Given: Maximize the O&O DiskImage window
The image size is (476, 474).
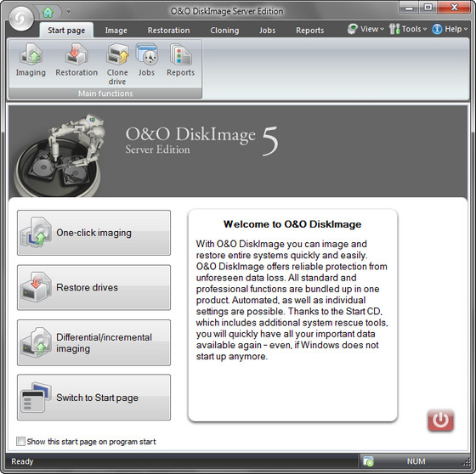Looking at the screenshot, I should click(428, 8).
